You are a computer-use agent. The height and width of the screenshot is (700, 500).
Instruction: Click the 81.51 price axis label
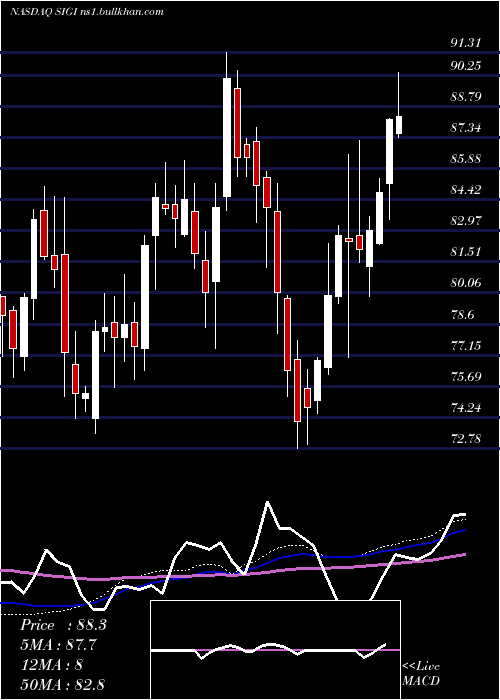point(466,252)
